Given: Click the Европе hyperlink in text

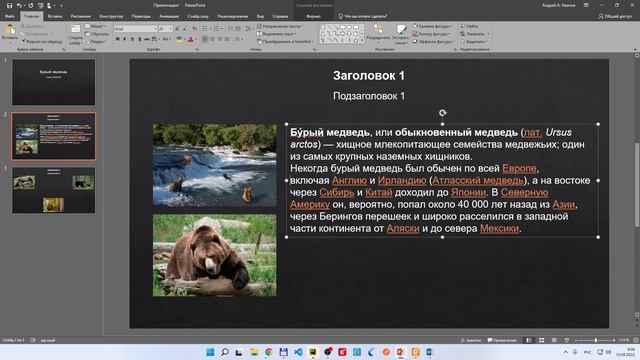Looking at the screenshot, I should tap(519, 168).
